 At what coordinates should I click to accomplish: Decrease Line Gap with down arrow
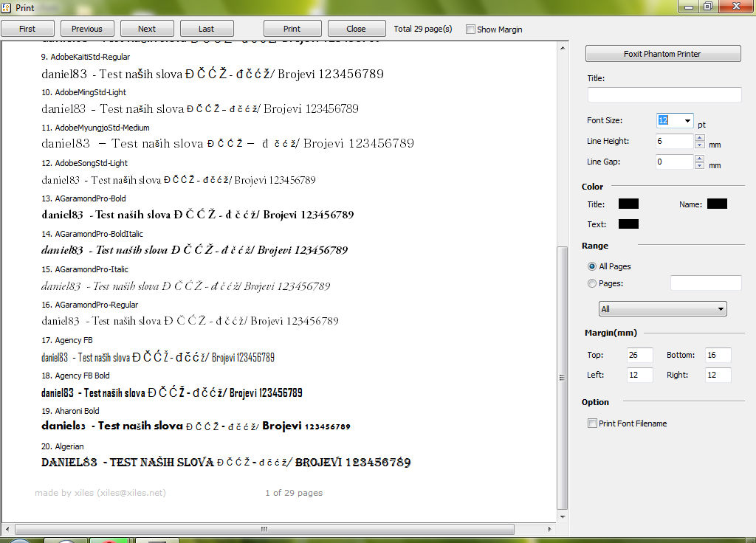[700, 166]
